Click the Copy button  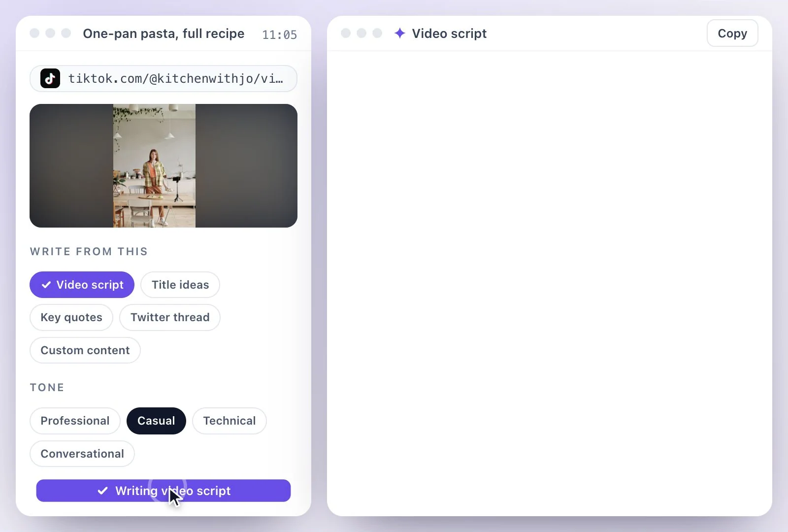click(x=732, y=33)
